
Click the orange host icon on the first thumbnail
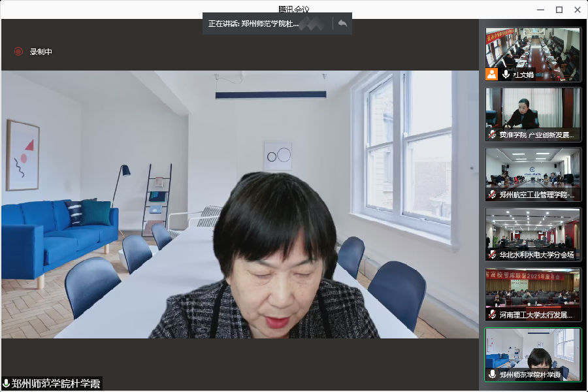pyautogui.click(x=491, y=74)
